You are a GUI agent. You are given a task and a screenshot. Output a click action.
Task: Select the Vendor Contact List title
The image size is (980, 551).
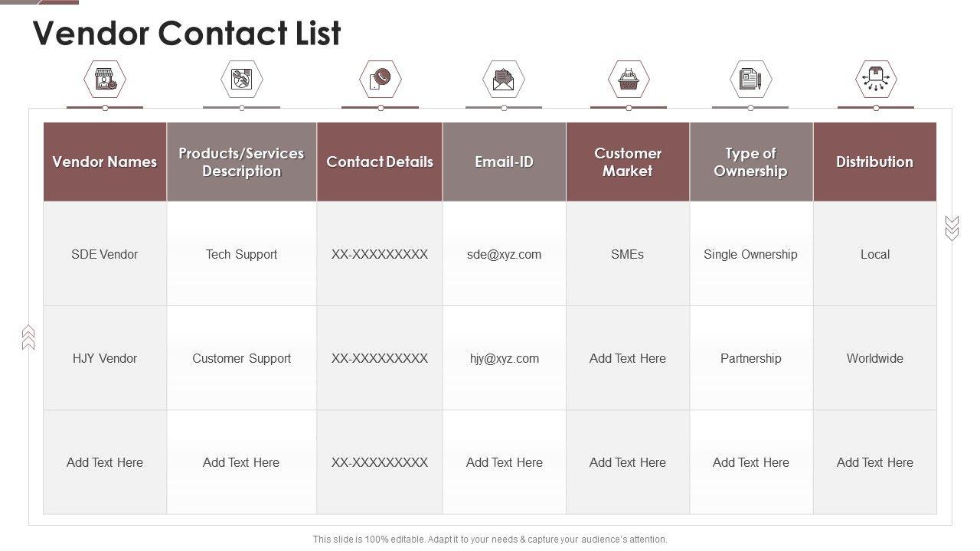pyautogui.click(x=187, y=34)
